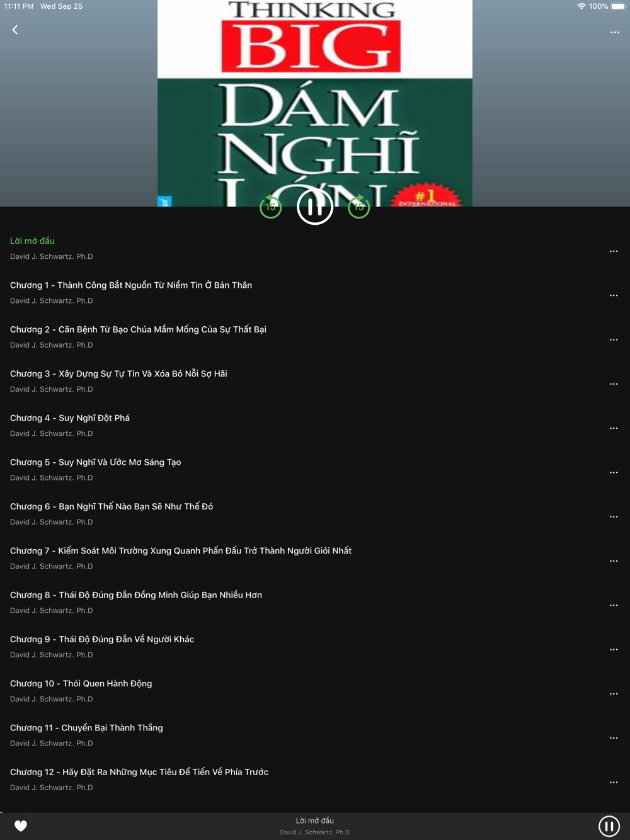The image size is (630, 840).
Task: Tap the Wi-Fi icon in status bar
Action: 581,6
